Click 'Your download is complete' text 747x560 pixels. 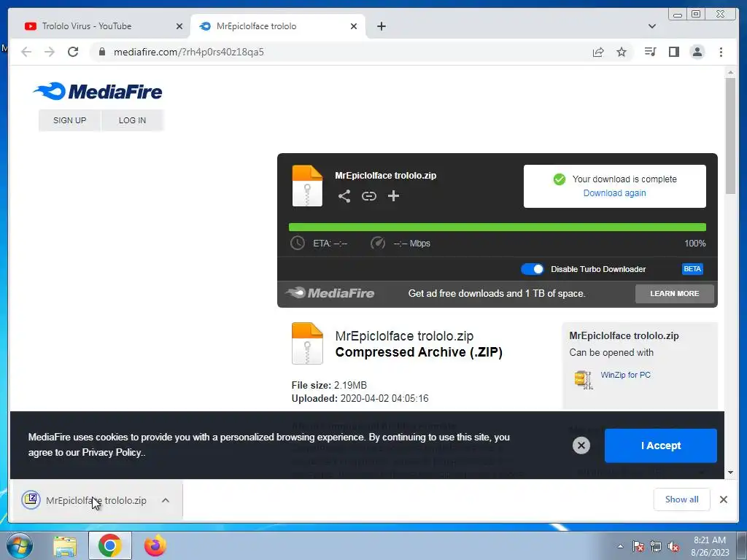click(x=624, y=179)
